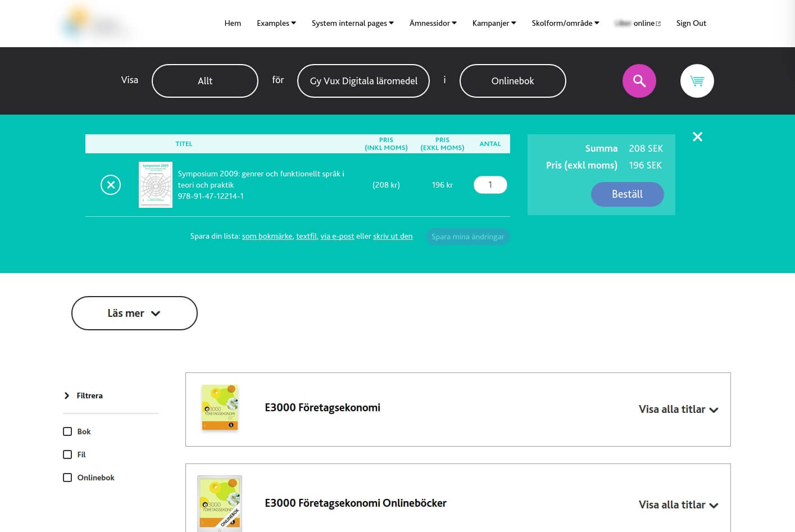Image resolution: width=795 pixels, height=532 pixels.
Task: Check the Onlinebok filter checkbox
Action: [x=67, y=478]
